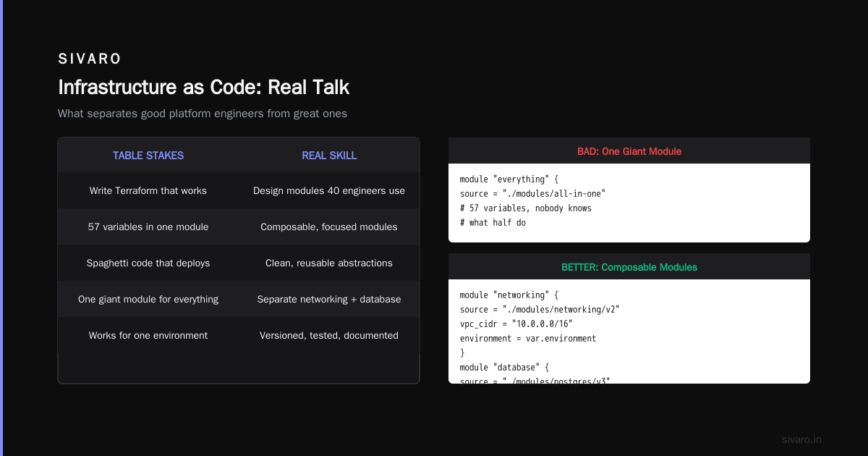Click the module "networking" code line
Image resolution: width=868 pixels, height=456 pixels.
(510, 295)
